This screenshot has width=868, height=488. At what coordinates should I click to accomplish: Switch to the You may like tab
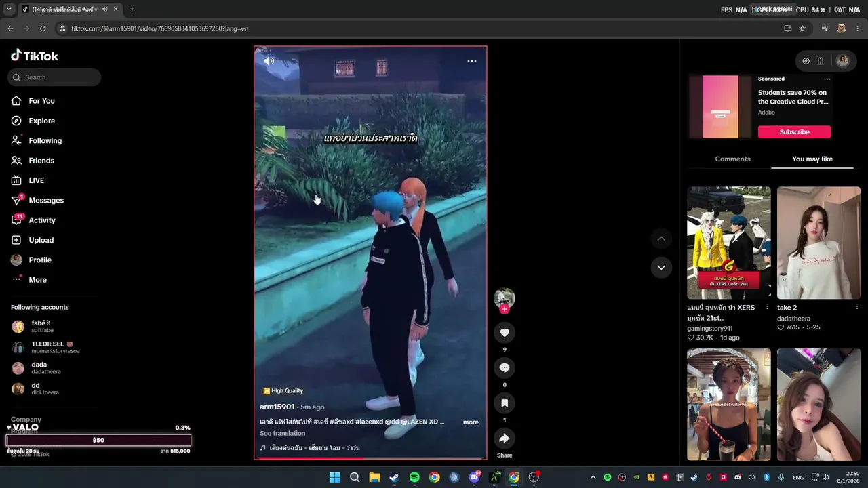[812, 159]
